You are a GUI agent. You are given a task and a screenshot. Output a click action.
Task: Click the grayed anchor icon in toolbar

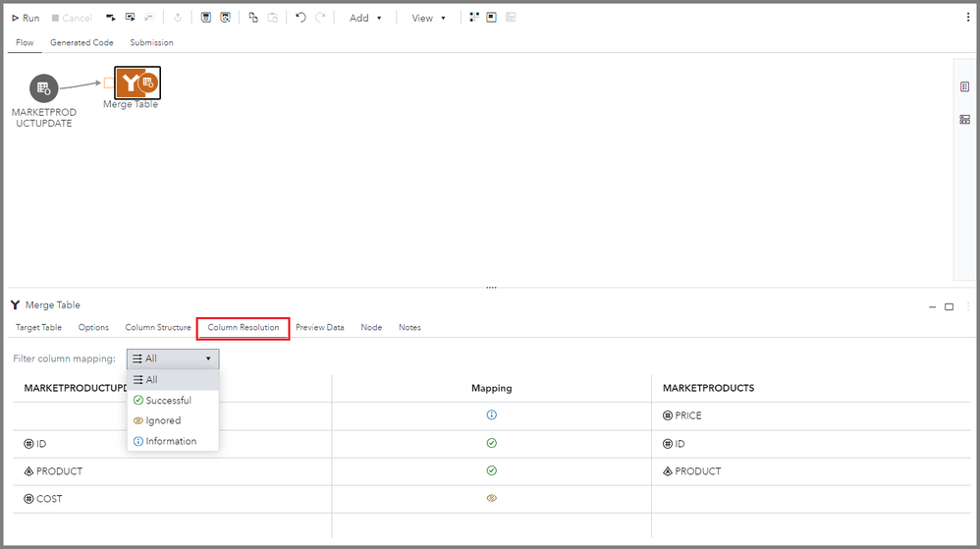coord(178,18)
